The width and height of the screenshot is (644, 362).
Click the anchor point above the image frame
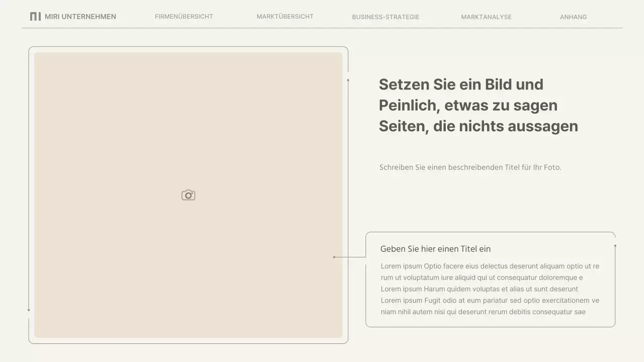[x=348, y=79]
